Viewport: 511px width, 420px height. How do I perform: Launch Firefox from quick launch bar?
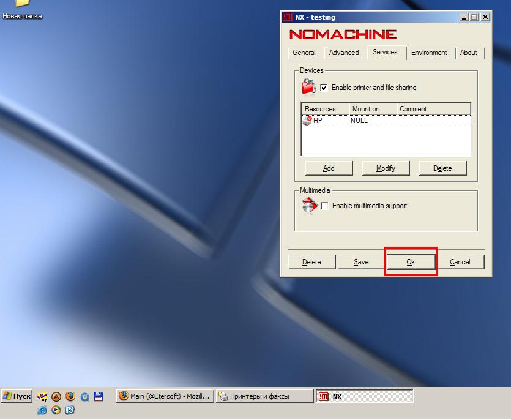[x=70, y=397]
